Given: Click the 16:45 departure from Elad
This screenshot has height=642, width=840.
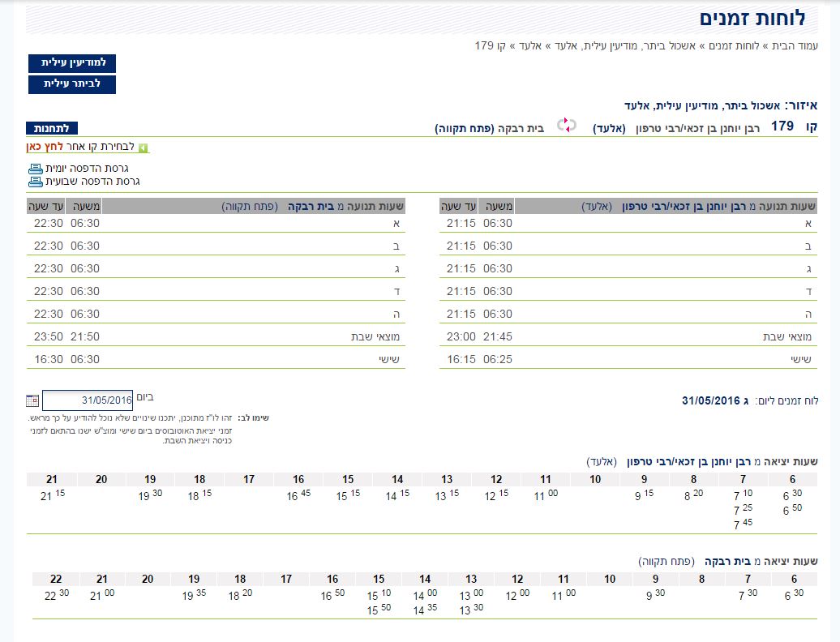Looking at the screenshot, I should coord(298,494).
